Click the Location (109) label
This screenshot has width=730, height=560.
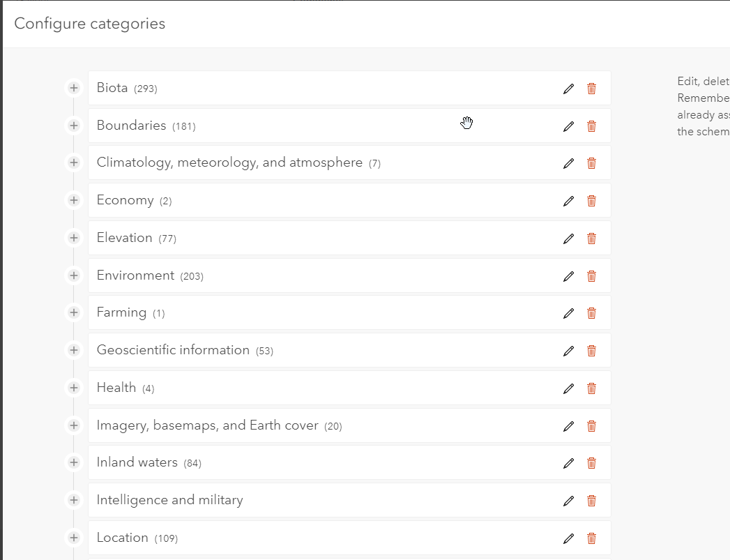click(x=137, y=538)
